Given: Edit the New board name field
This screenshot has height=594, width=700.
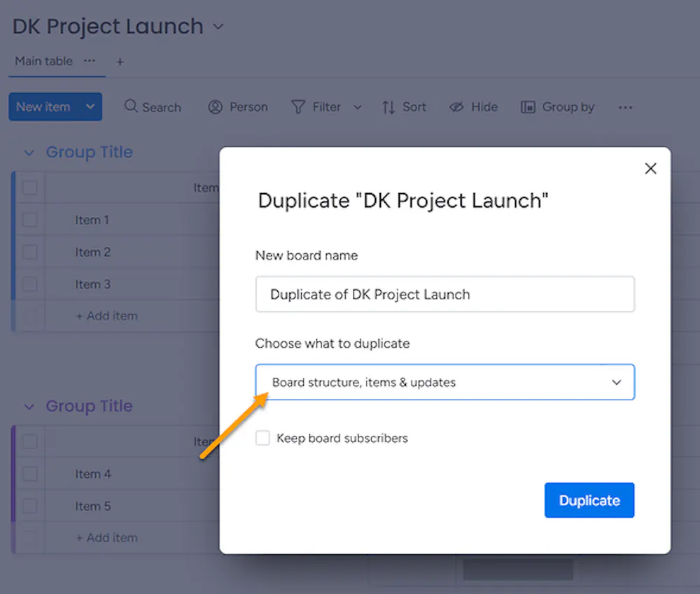Looking at the screenshot, I should 444,294.
